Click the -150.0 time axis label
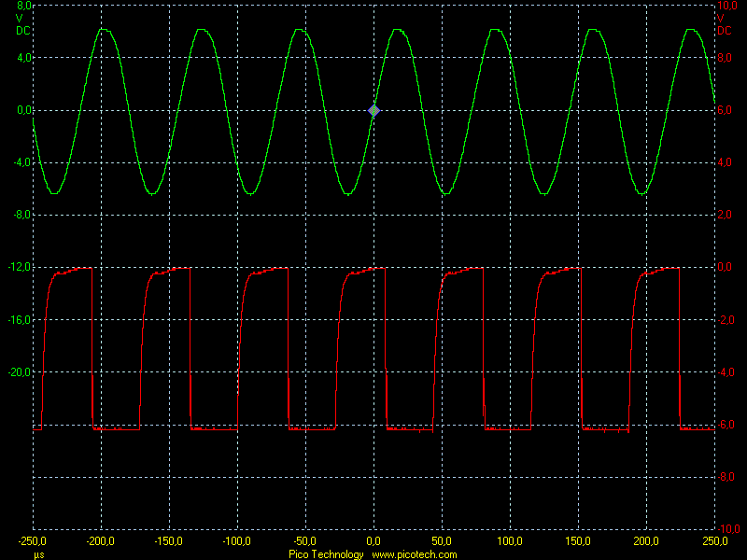 169,541
